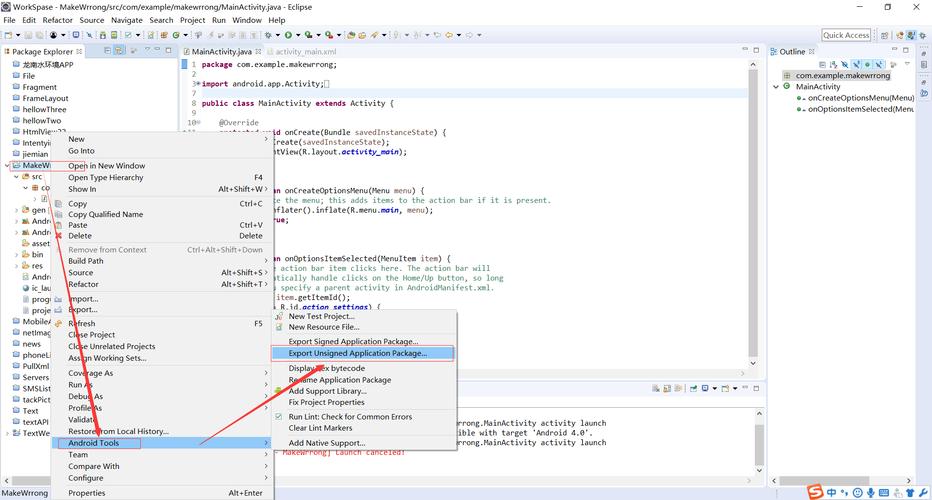This screenshot has height=500, width=932.
Task: Select the MainActivity.java editor tab
Action: coord(222,52)
